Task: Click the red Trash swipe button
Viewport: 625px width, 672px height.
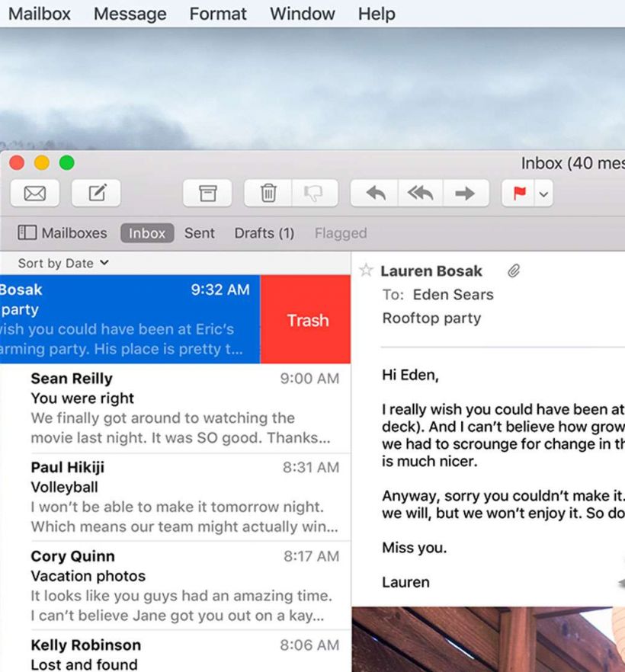Action: [x=306, y=320]
